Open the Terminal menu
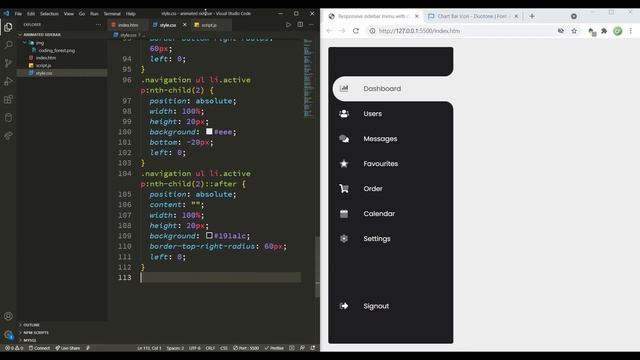This screenshot has height=360, width=640. click(x=112, y=13)
